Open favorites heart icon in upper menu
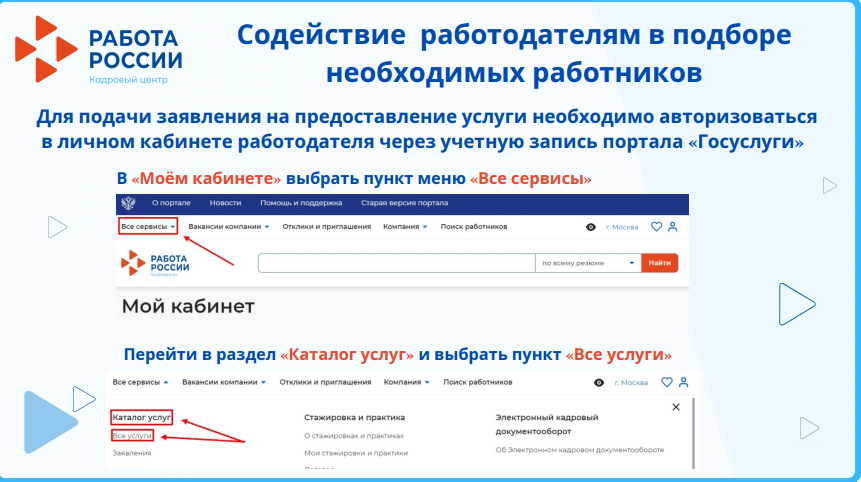861x482 pixels. click(x=656, y=227)
